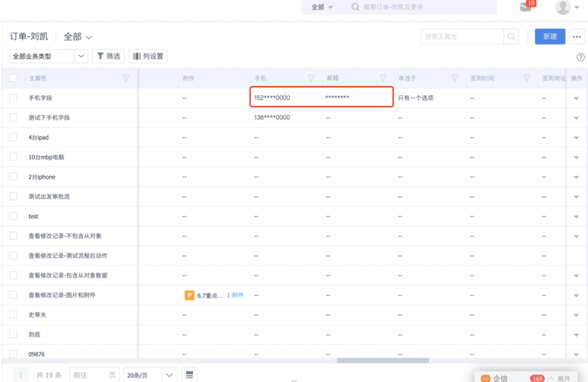Click the global search magnifier icon
Screen dimensions: 588x382
355,7
